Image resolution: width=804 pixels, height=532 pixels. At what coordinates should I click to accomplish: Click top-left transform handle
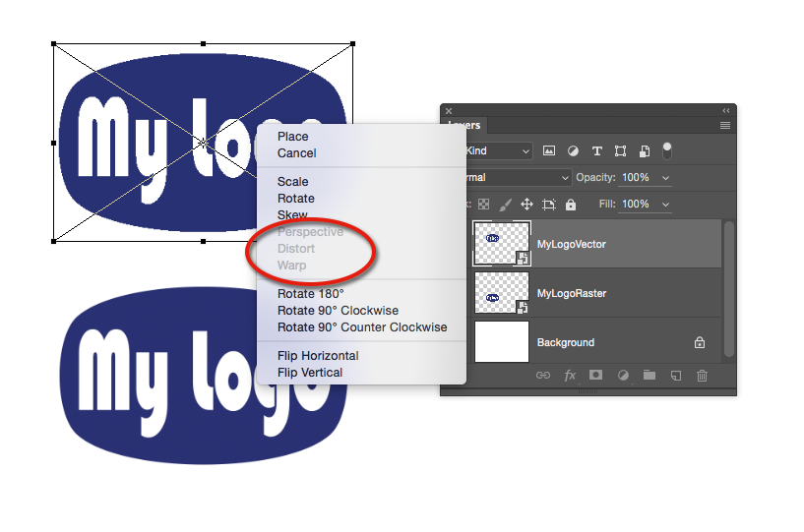click(54, 44)
